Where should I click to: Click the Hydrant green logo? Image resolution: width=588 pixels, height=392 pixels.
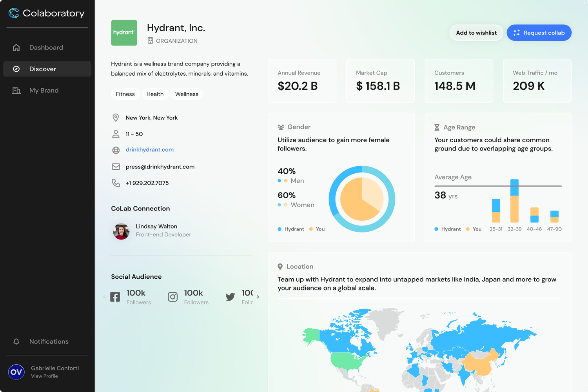click(x=124, y=33)
